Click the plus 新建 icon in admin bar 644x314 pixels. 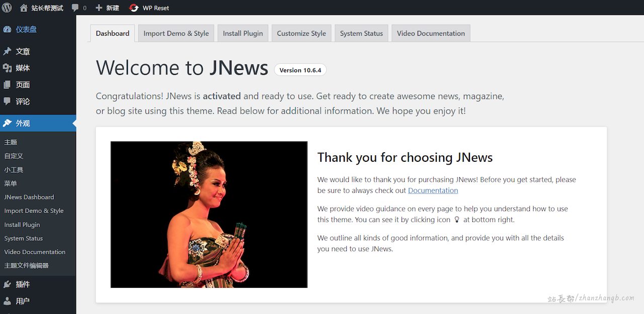pyautogui.click(x=99, y=8)
